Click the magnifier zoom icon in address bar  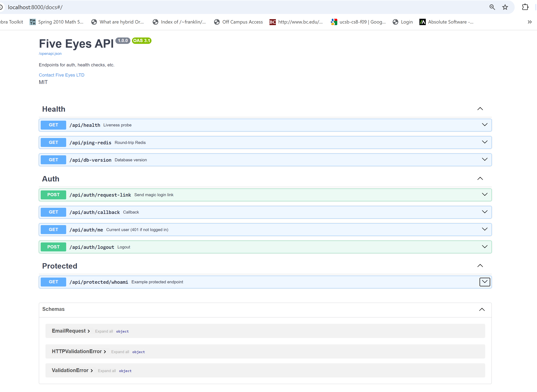click(x=492, y=7)
